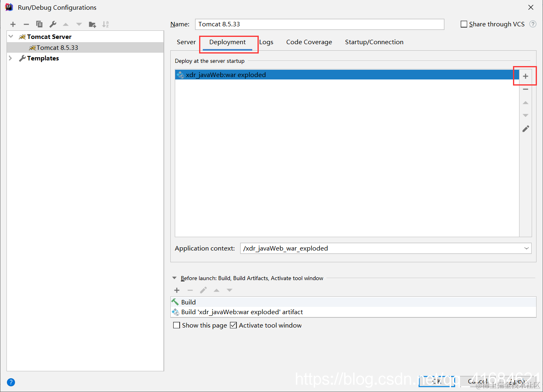Copy the selected configuration
Viewport: 543px width, 392px height.
pyautogui.click(x=39, y=24)
